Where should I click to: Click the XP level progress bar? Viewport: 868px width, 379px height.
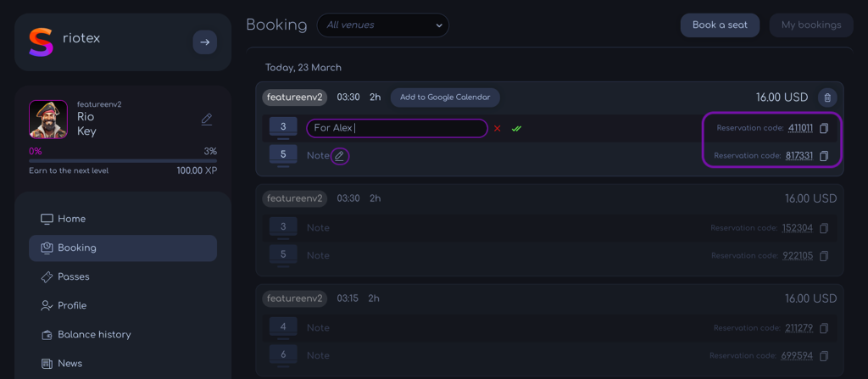(123, 161)
